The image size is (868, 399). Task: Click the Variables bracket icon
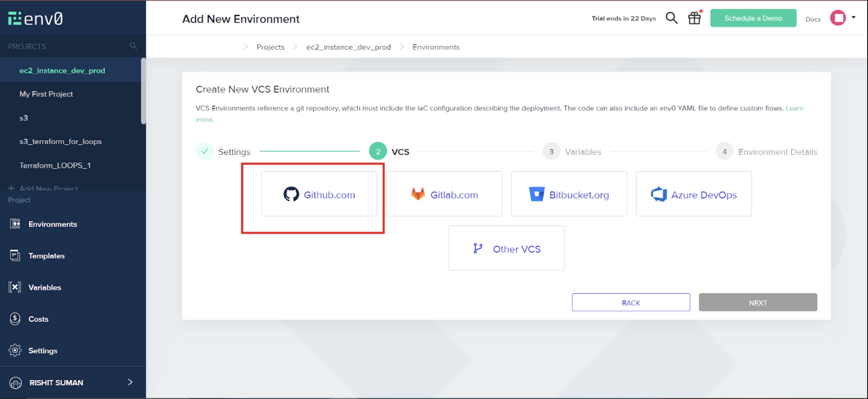(x=15, y=287)
